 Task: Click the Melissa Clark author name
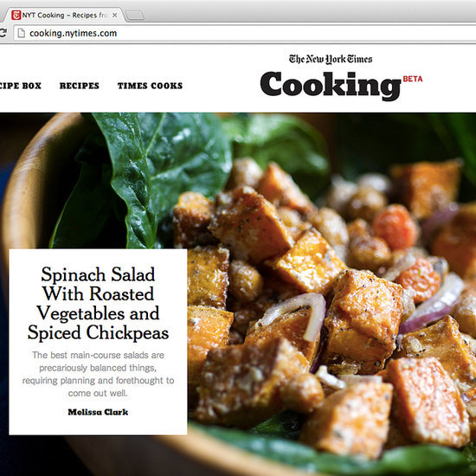98,412
